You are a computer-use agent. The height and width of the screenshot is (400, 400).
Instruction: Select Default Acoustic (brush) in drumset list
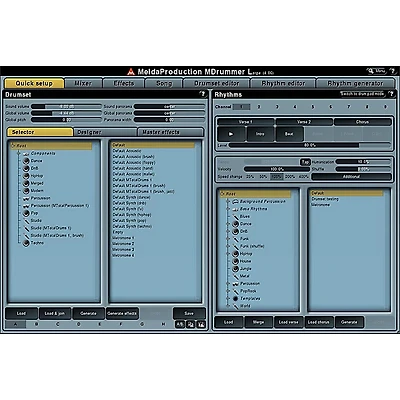click(133, 157)
